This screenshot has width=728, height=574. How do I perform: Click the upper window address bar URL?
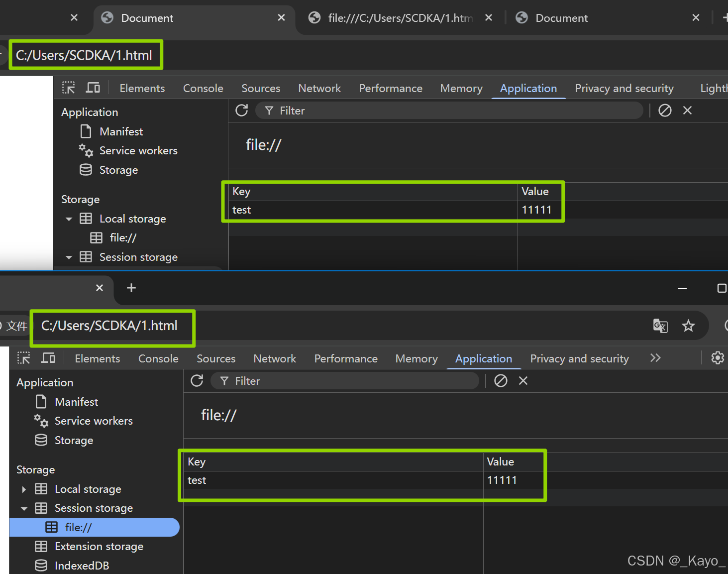pos(84,55)
